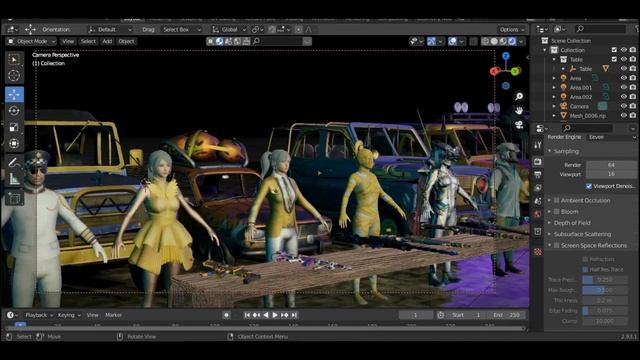Screen dimensions: 640x360
Task: Toggle Viewport Denoising checkbox
Action: pyautogui.click(x=589, y=186)
